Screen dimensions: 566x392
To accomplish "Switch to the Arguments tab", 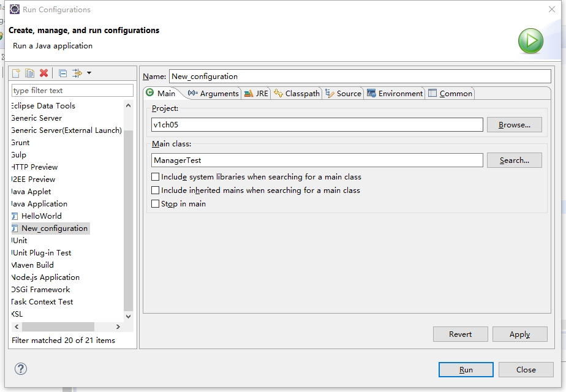I will point(213,94).
